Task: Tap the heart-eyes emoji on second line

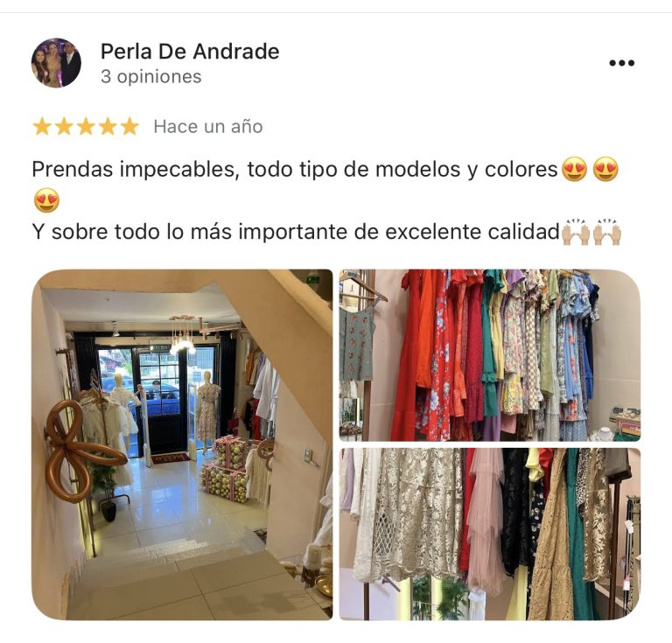Action: (x=46, y=200)
